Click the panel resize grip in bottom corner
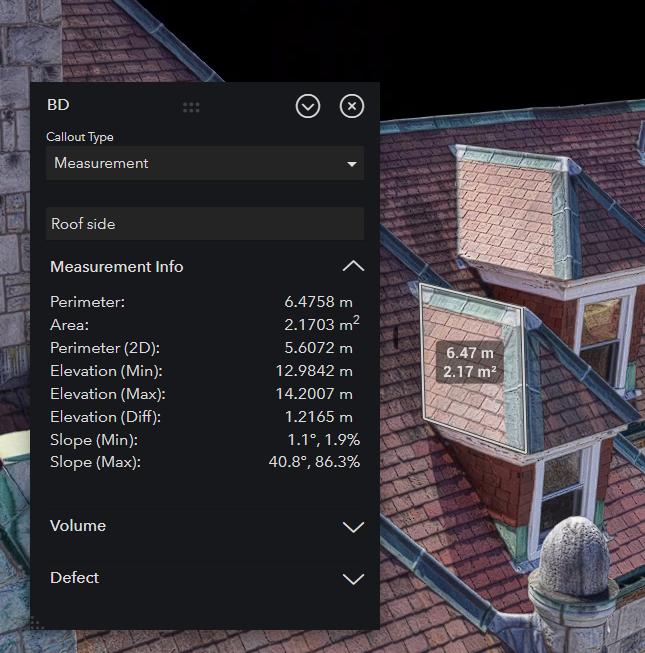The image size is (645, 653). pyautogui.click(x=37, y=623)
